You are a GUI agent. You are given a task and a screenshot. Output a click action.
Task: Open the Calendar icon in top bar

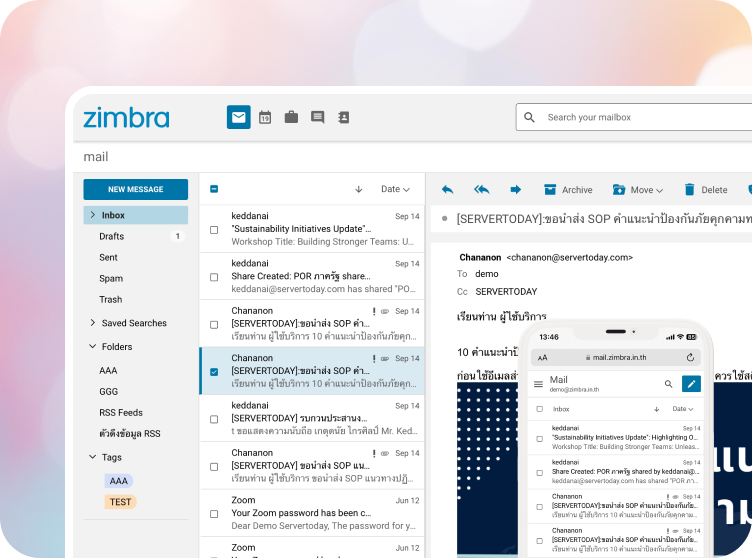(265, 117)
